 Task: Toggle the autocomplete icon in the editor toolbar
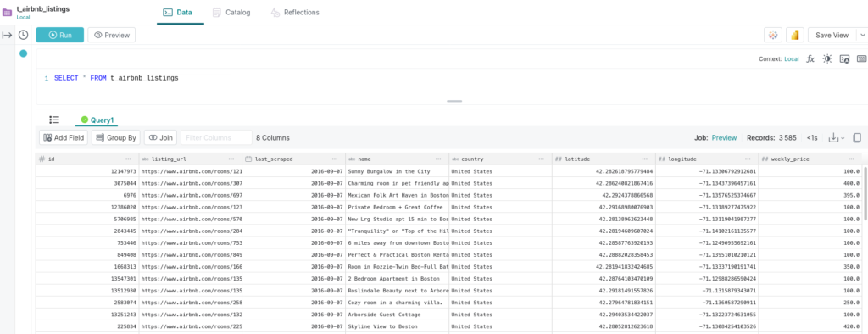click(845, 58)
